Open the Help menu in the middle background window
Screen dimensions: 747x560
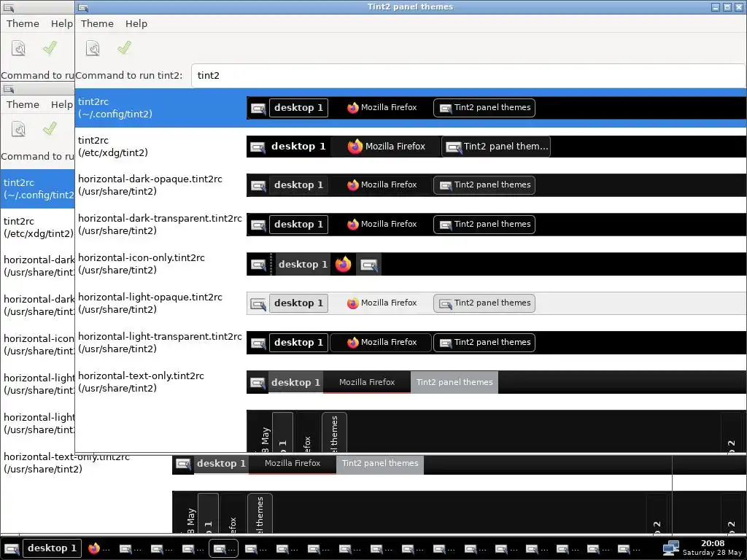[x=62, y=105]
